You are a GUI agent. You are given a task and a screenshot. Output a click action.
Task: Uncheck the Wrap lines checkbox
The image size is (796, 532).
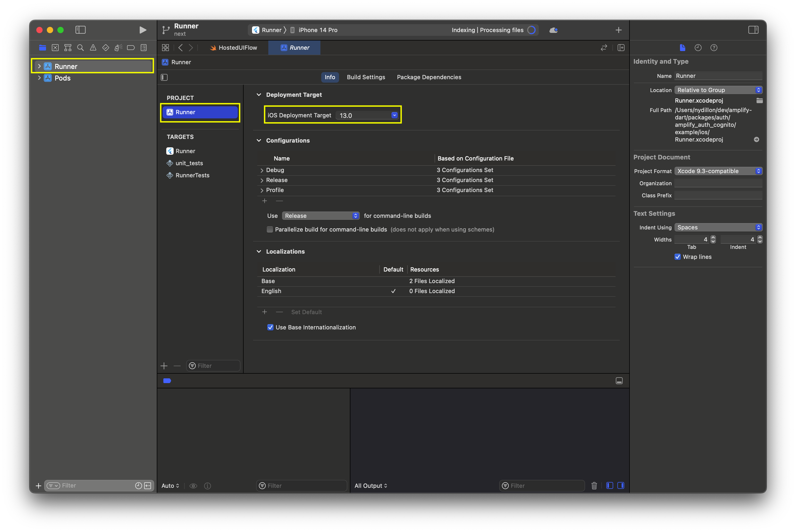coord(677,257)
